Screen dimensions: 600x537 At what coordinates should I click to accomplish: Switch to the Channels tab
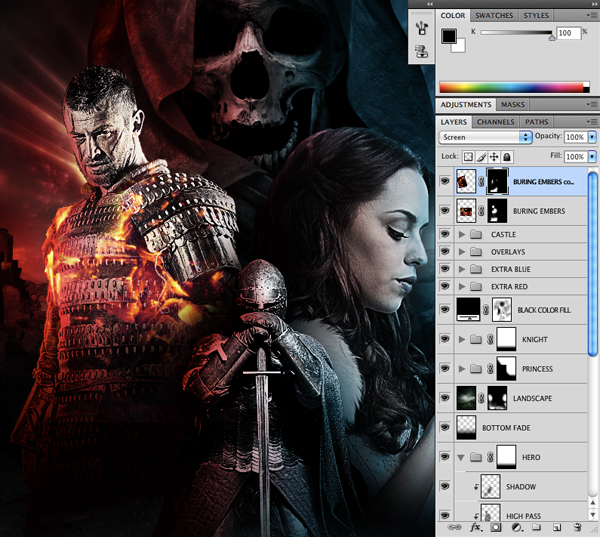[495, 122]
